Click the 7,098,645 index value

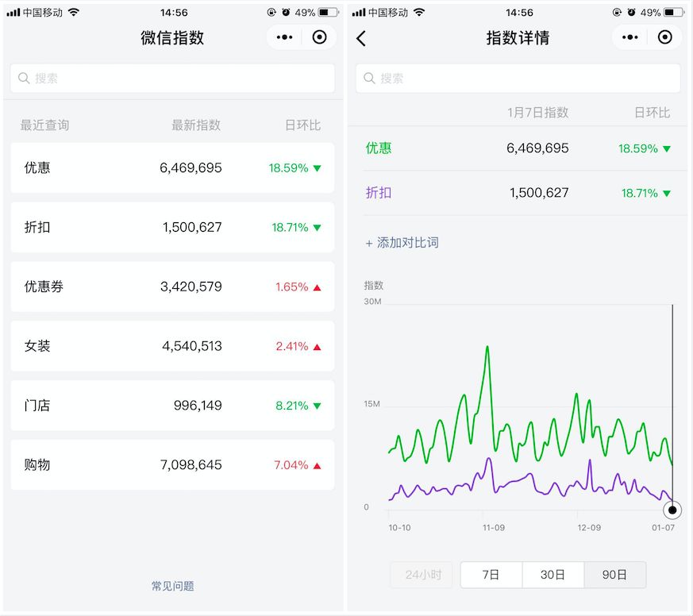pos(191,465)
